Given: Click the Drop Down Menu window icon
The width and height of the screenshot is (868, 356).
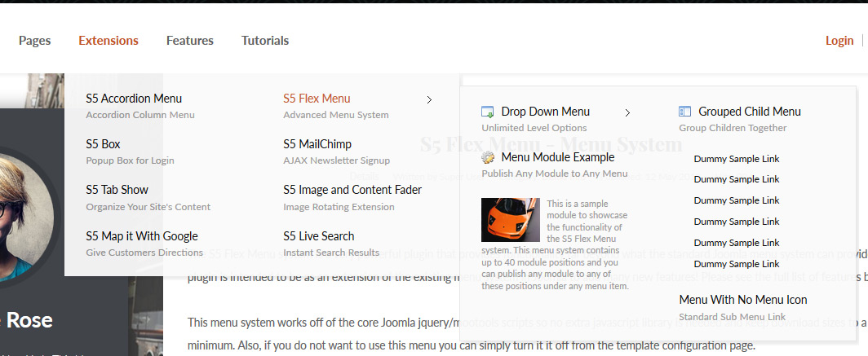Looking at the screenshot, I should click(x=487, y=112).
